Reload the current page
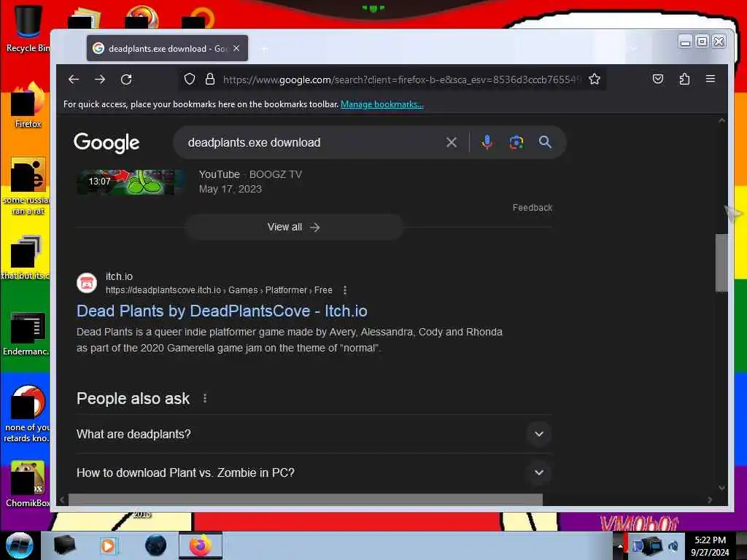Screen dimensions: 747x560 126,79
